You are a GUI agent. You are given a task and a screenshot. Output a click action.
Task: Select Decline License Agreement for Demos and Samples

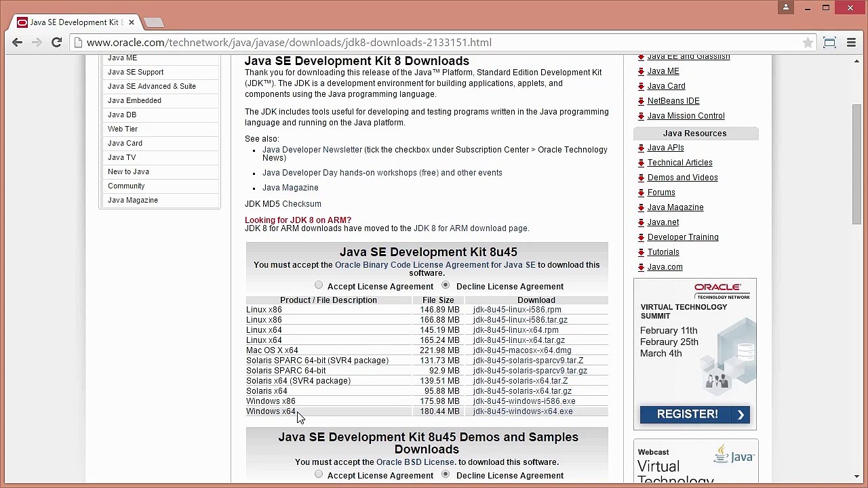(x=446, y=474)
